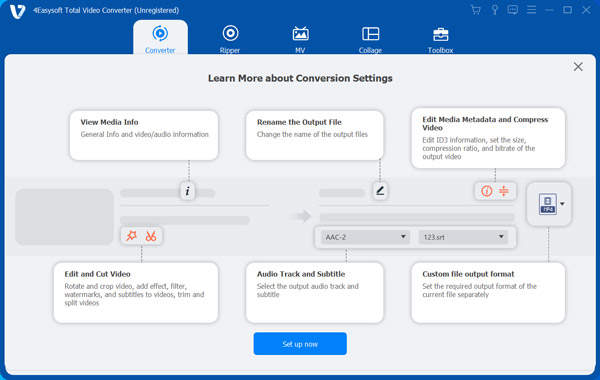Click the rename pencil icon

(380, 191)
